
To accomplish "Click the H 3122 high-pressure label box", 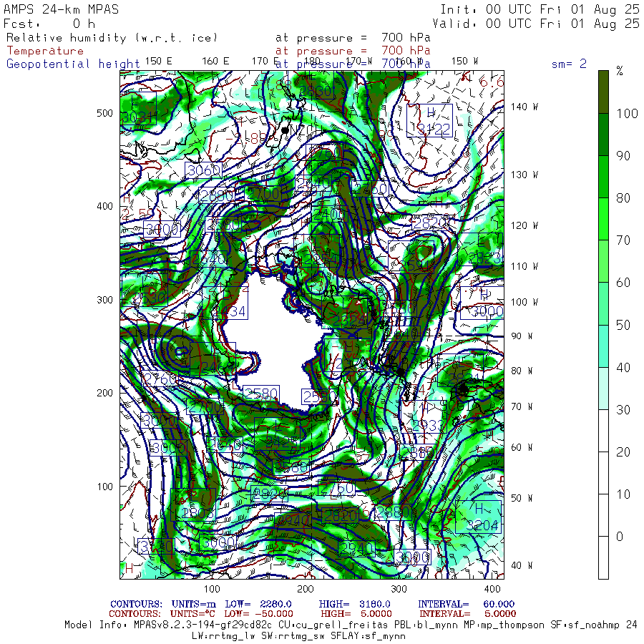I will [x=429, y=120].
